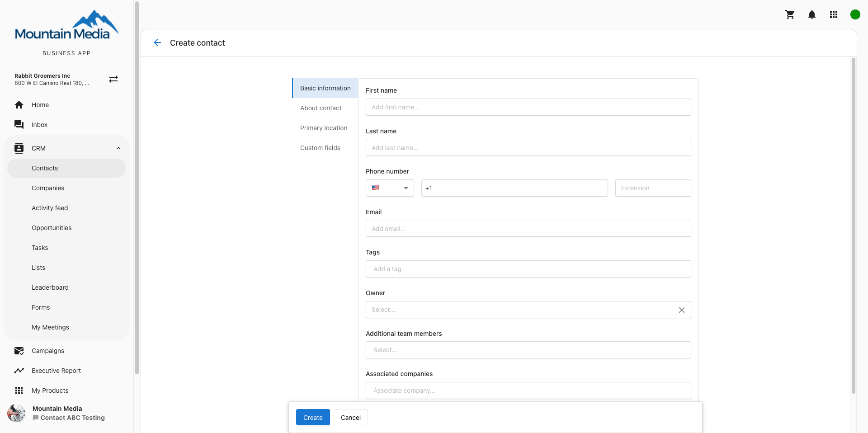
Task: Open Campaigns label in sidebar
Action: pos(48,351)
